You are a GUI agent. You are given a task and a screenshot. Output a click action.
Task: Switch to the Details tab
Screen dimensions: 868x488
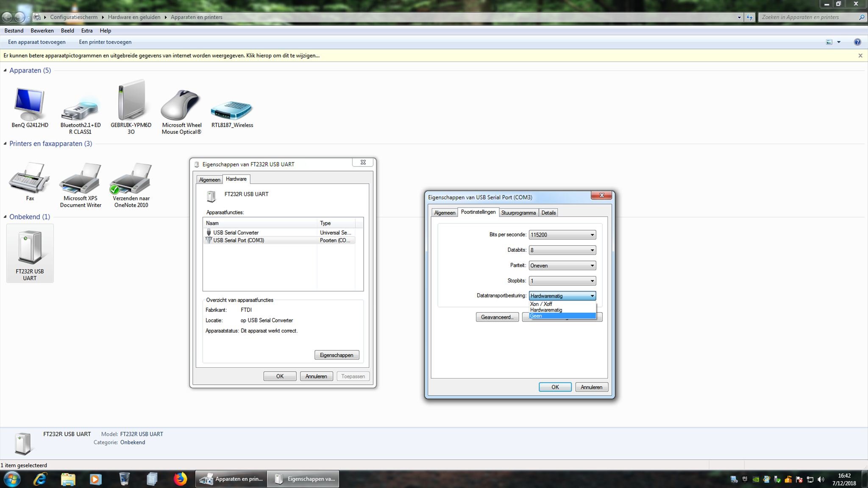click(x=548, y=213)
